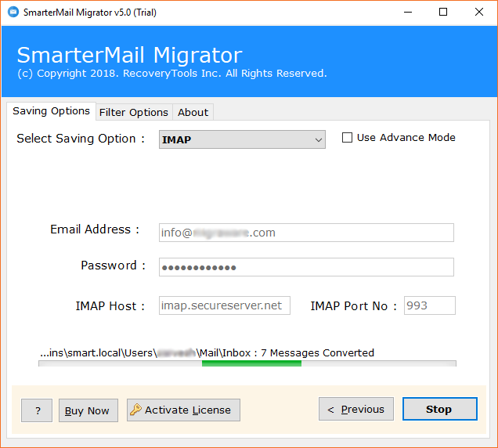Screen dimensions: 498x448
Task: Minimize the SmarterMail Migrator window
Action: [408, 13]
